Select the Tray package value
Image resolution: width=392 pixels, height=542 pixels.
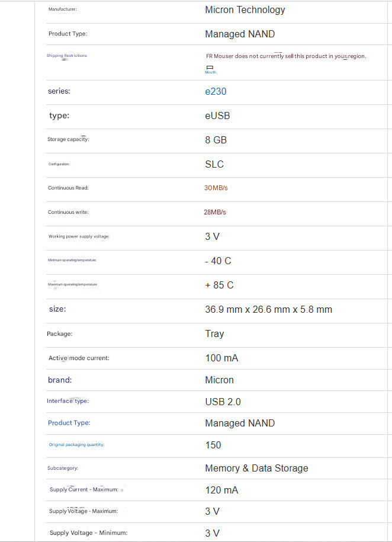tap(215, 334)
